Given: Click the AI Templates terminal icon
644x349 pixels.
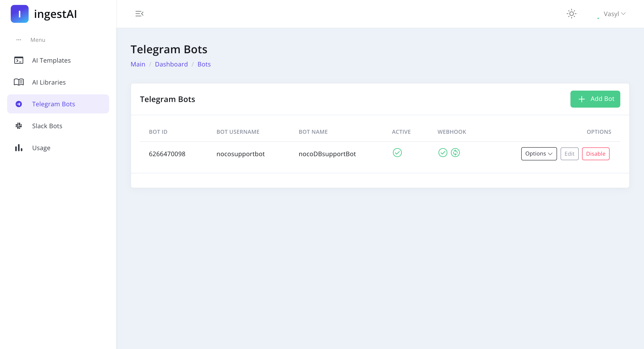Looking at the screenshot, I should click(x=19, y=60).
